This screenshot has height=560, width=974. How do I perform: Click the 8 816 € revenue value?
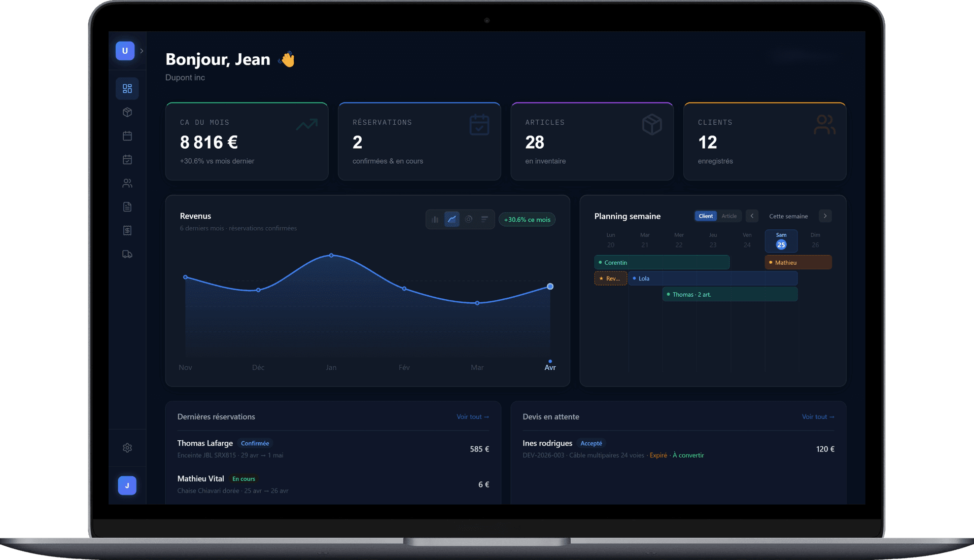click(x=209, y=143)
